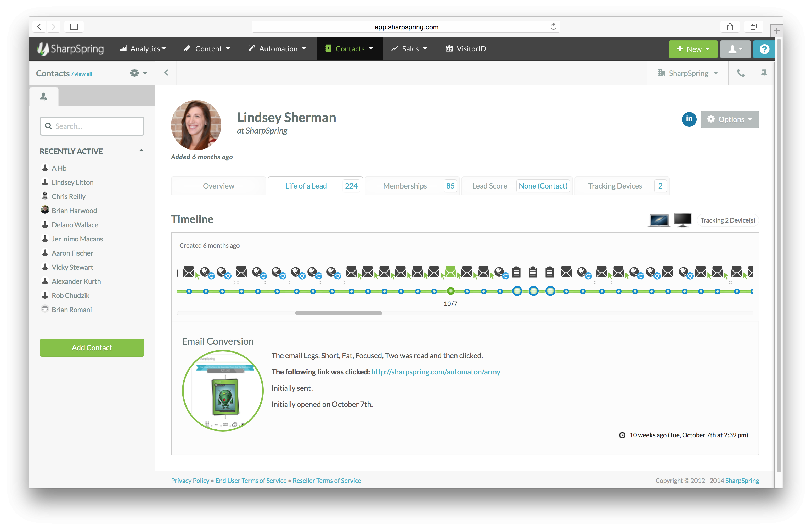Viewport: 812px width, 530px height.
Task: Expand the green New dropdown button
Action: 693,49
